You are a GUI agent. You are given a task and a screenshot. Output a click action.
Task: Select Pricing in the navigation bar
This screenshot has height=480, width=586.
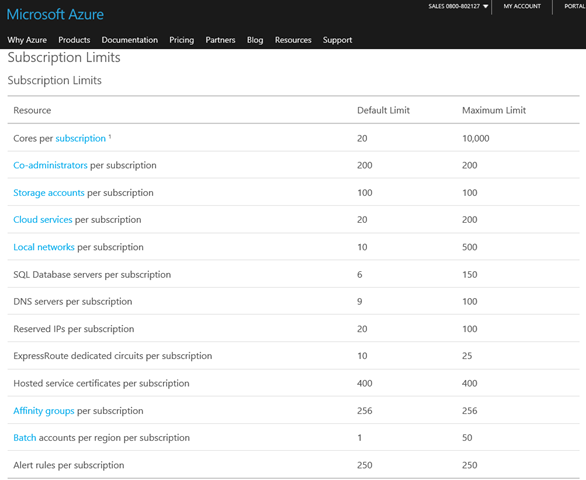click(x=182, y=40)
